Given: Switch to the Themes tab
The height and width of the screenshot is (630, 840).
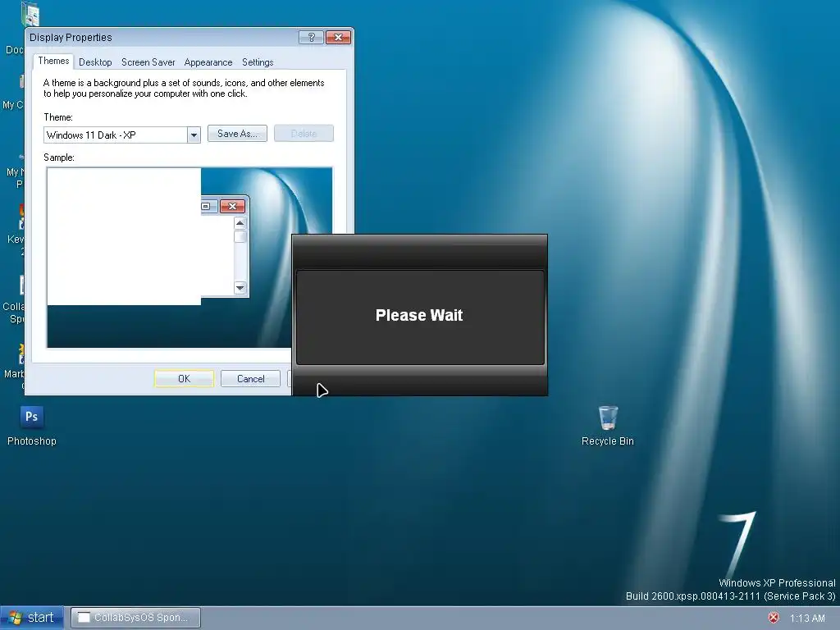Looking at the screenshot, I should click(53, 61).
